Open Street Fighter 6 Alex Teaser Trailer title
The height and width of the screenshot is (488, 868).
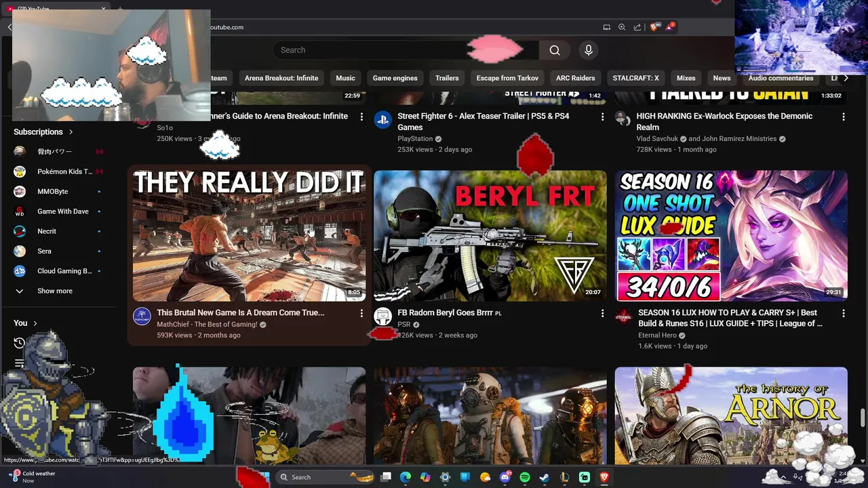[484, 121]
